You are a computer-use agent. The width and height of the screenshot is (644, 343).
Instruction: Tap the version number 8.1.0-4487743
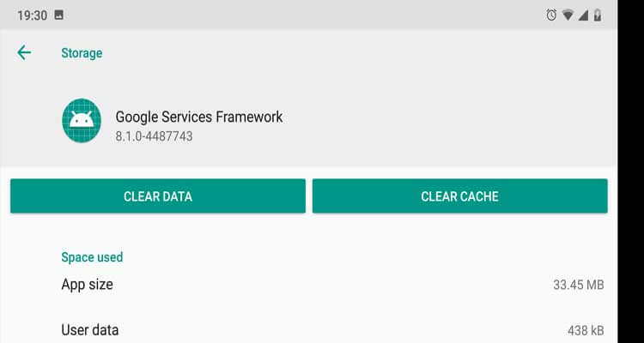click(154, 136)
